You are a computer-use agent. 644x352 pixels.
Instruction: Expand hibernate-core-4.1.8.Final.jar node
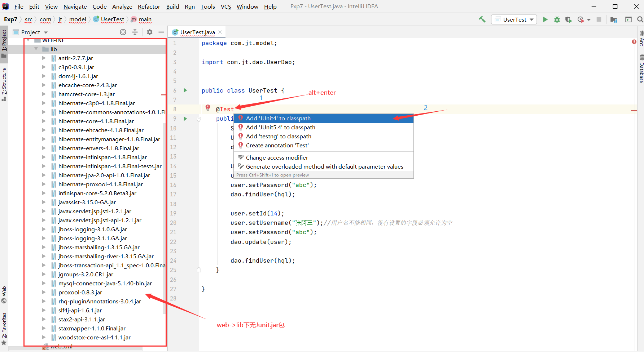tap(44, 121)
